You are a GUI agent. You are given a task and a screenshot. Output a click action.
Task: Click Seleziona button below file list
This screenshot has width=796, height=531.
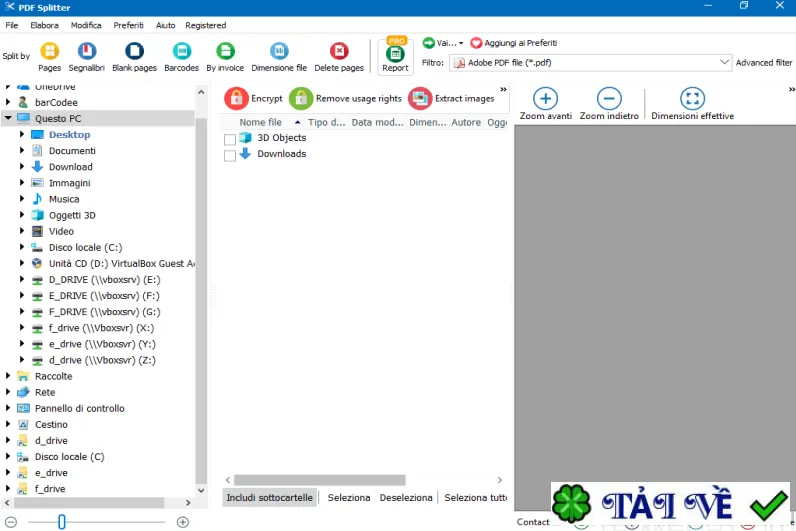349,497
